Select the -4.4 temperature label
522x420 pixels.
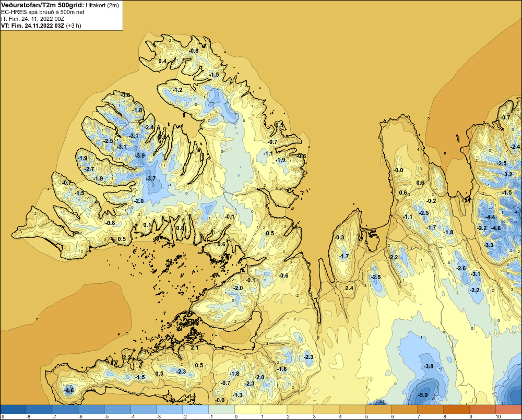(490, 218)
